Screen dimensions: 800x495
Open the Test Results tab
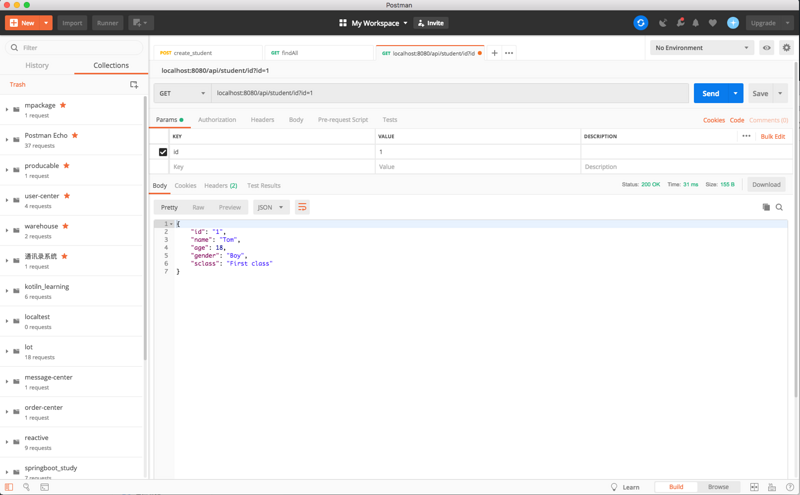tap(264, 186)
